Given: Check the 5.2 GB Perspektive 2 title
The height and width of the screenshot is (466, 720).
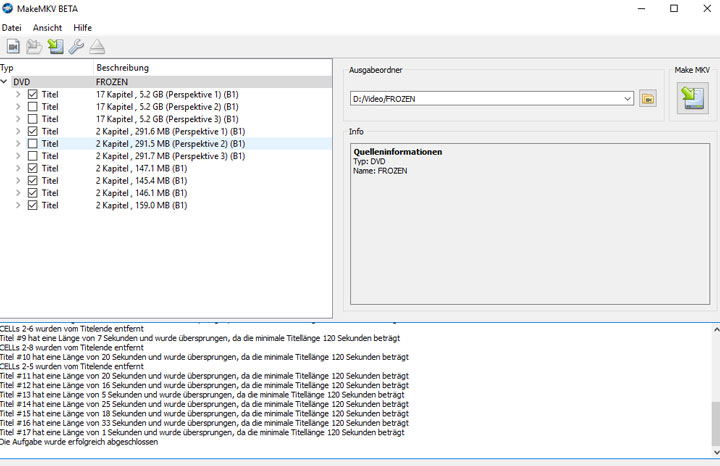Looking at the screenshot, I should click(33, 107).
